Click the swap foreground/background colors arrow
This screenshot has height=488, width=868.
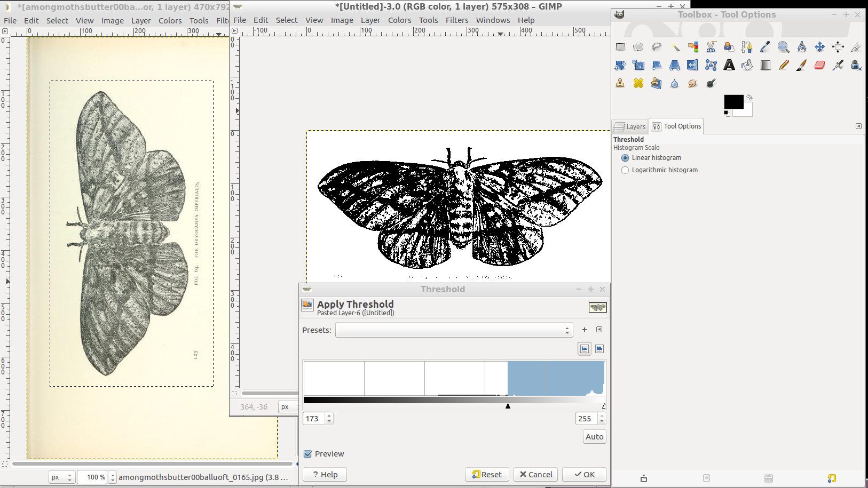click(x=749, y=98)
